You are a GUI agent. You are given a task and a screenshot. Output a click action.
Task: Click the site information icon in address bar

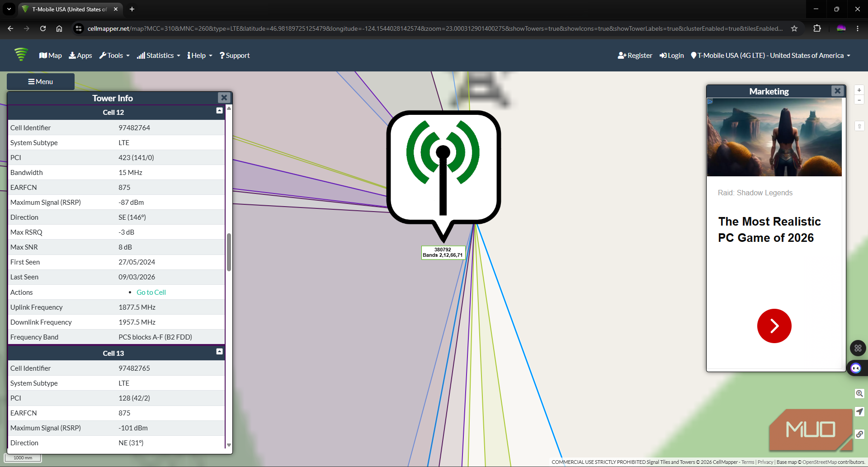79,28
